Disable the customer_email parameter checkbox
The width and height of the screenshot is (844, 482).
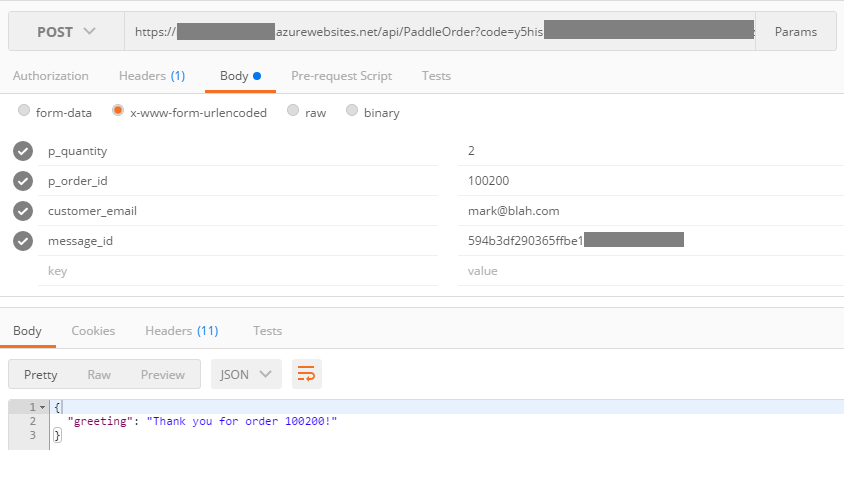[23, 211]
